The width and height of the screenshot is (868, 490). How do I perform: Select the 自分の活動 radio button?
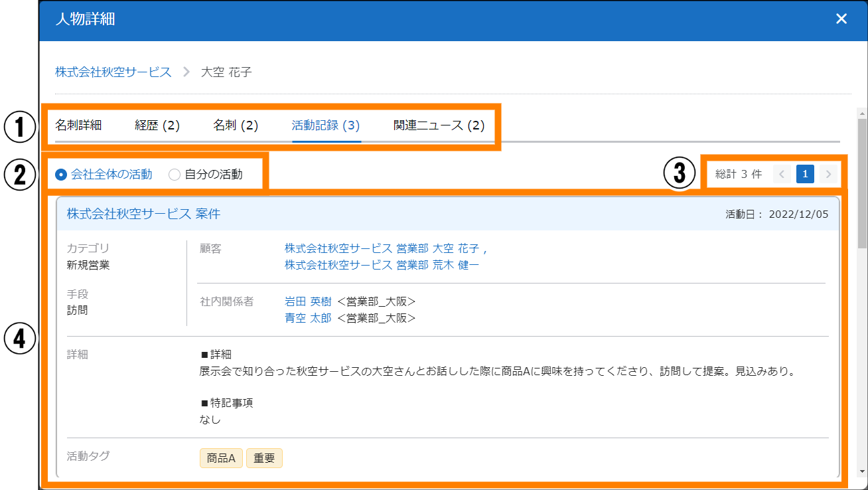tap(175, 175)
